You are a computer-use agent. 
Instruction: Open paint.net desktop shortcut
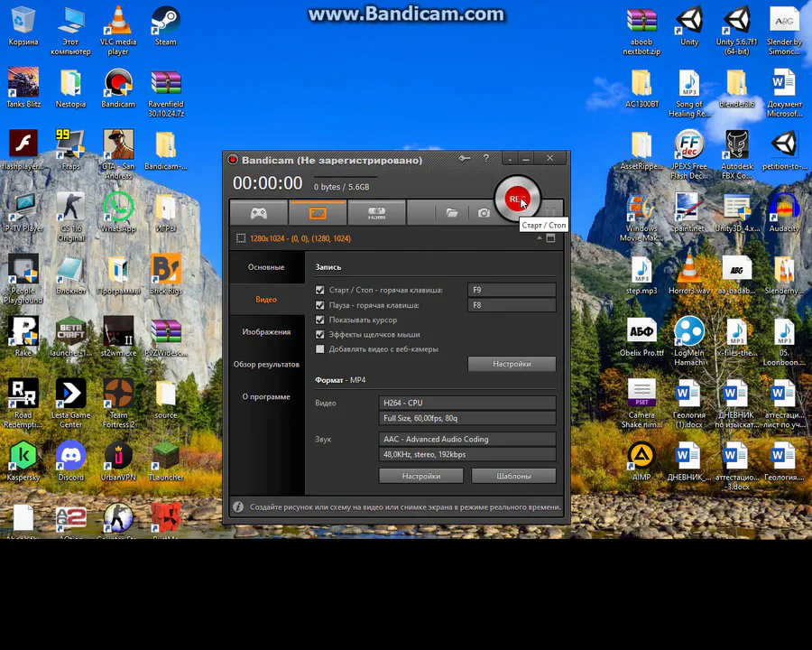pyautogui.click(x=688, y=212)
